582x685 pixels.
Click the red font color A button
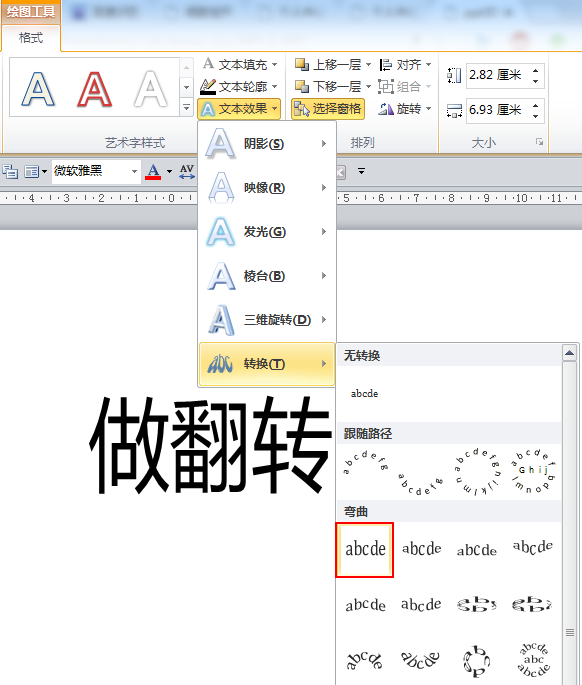[153, 171]
